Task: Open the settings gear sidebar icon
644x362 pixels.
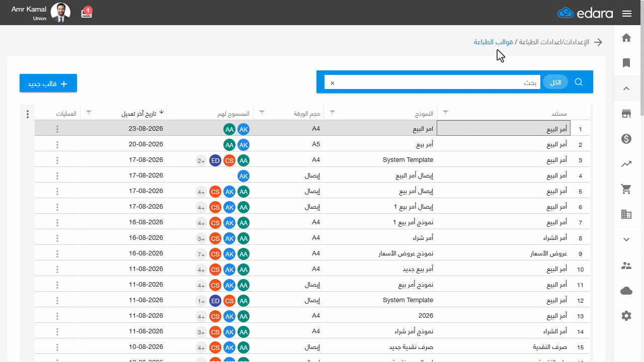Action: 626,316
